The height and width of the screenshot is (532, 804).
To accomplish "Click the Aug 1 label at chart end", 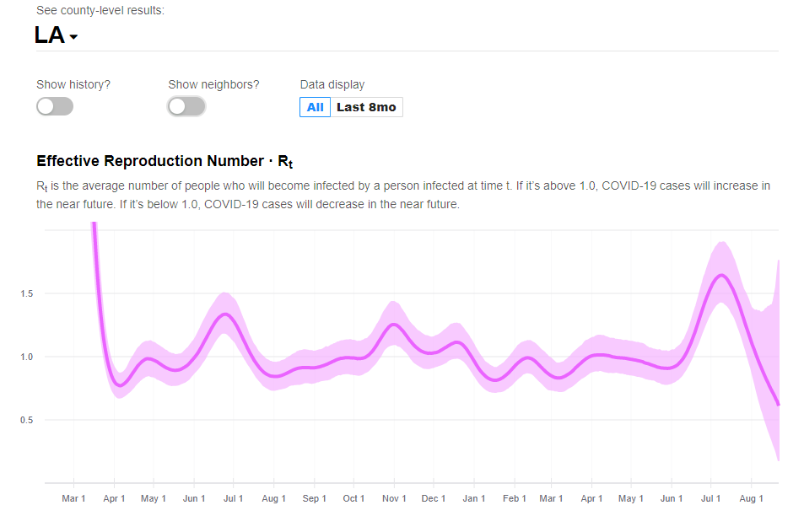I will [x=751, y=498].
